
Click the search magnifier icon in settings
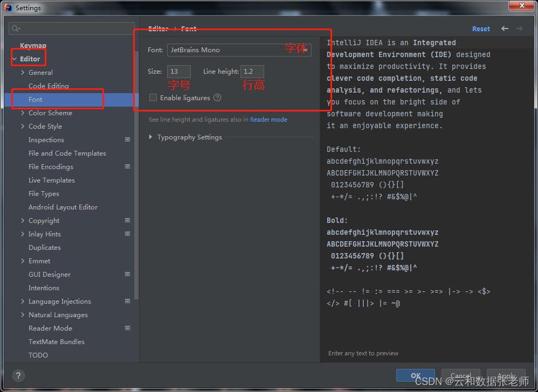16,29
